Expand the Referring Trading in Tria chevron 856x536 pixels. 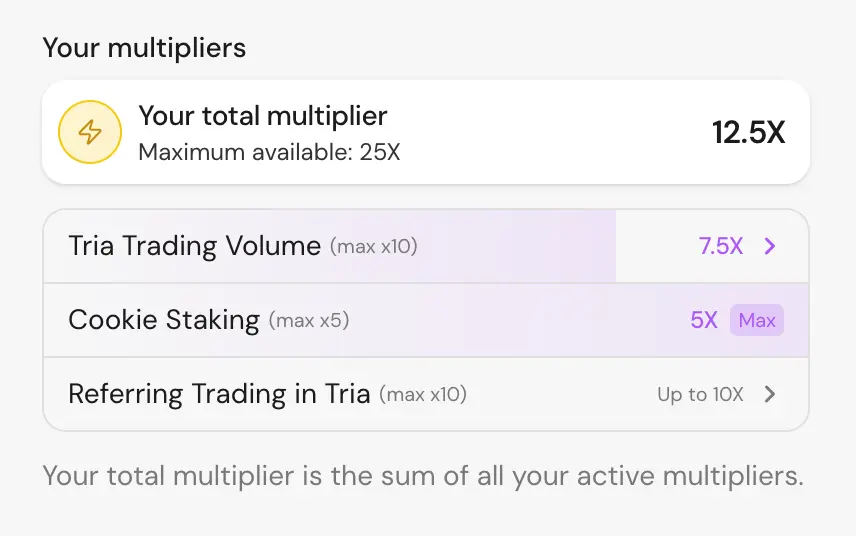[769, 394]
